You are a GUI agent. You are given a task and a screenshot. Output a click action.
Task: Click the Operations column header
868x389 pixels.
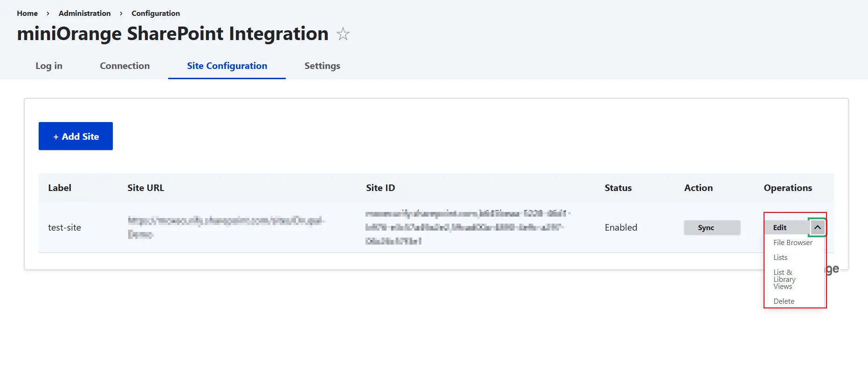787,188
